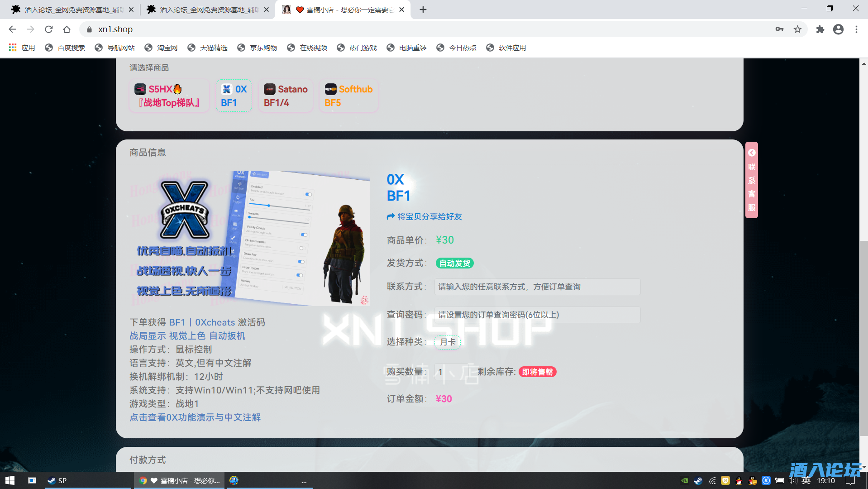Select the 0X BF1 product card
Viewport: 868px width, 489px height.
click(234, 96)
